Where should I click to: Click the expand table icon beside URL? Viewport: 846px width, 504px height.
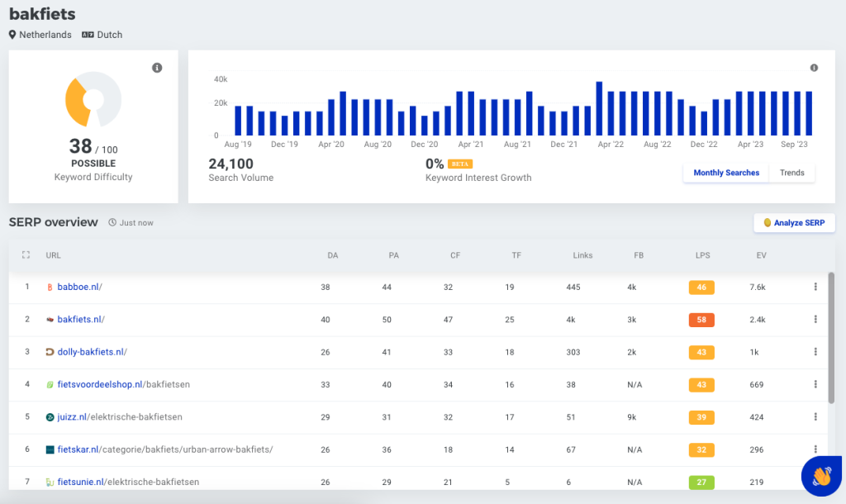coord(26,255)
